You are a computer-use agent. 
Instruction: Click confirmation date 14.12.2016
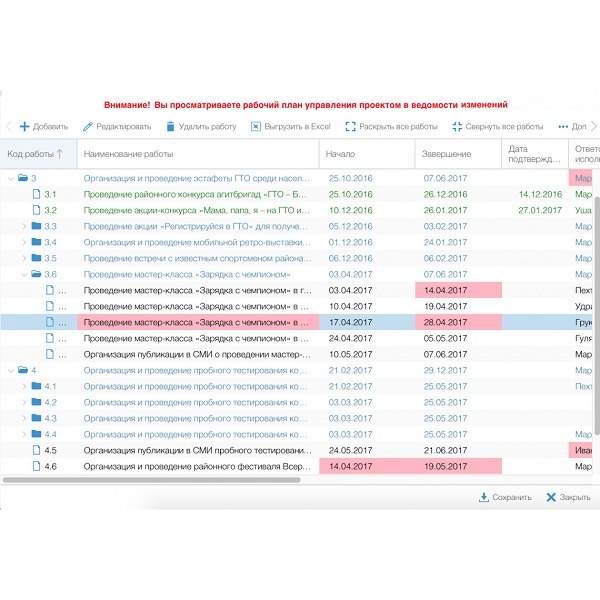point(540,194)
